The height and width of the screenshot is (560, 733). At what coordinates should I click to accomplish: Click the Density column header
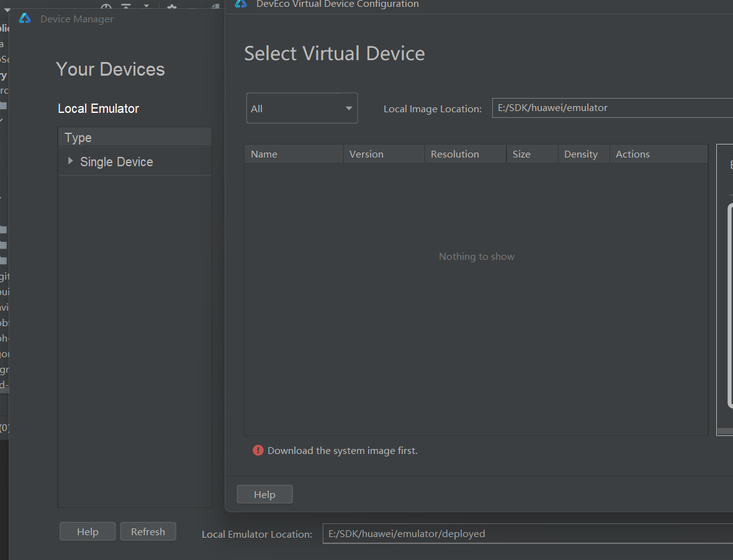(x=584, y=154)
